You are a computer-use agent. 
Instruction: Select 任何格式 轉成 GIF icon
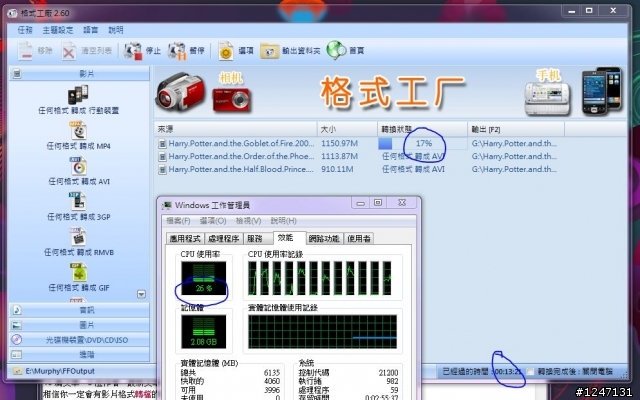click(x=78, y=272)
